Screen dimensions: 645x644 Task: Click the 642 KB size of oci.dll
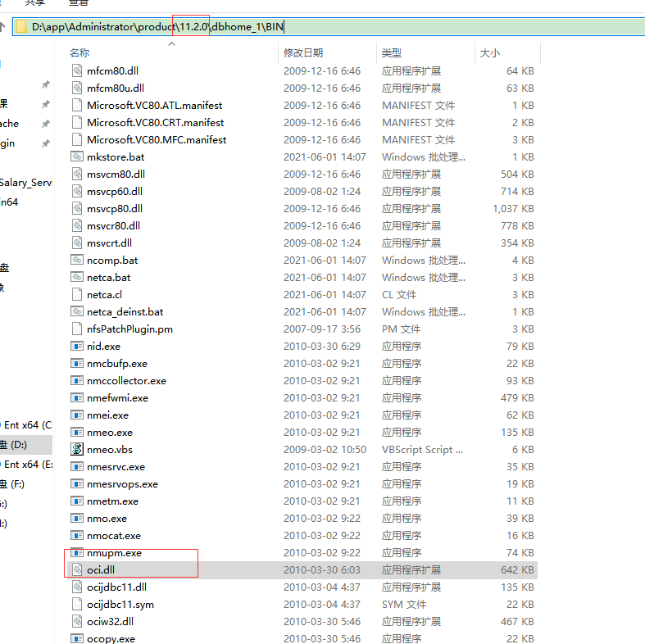tap(517, 569)
